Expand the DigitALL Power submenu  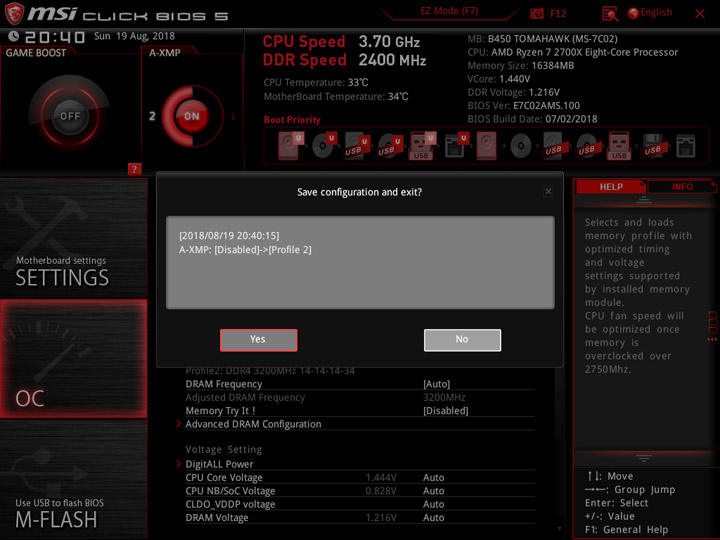tap(219, 464)
